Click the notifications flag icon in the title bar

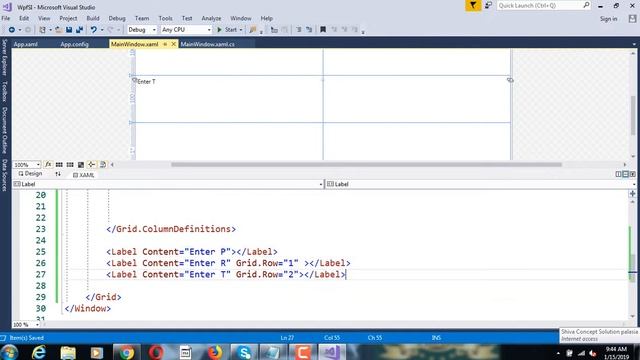473,6
